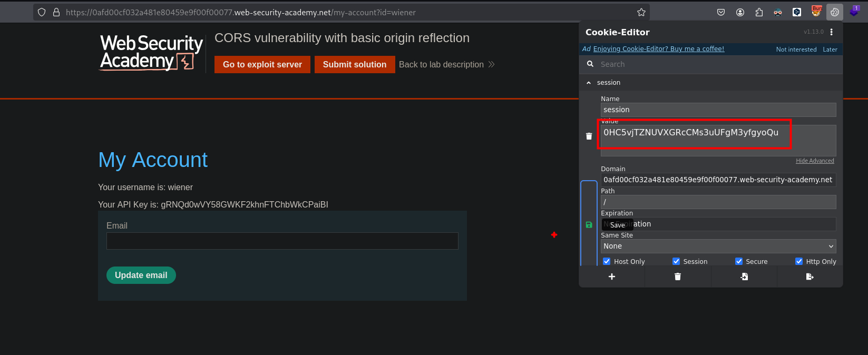Save the session cookie with green disk icon
868x355 pixels.
click(589, 225)
